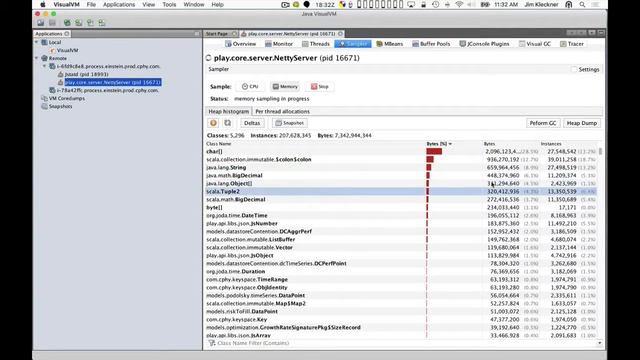Switch to the Heap histogram tab
This screenshot has width=640, height=360.
229,111
